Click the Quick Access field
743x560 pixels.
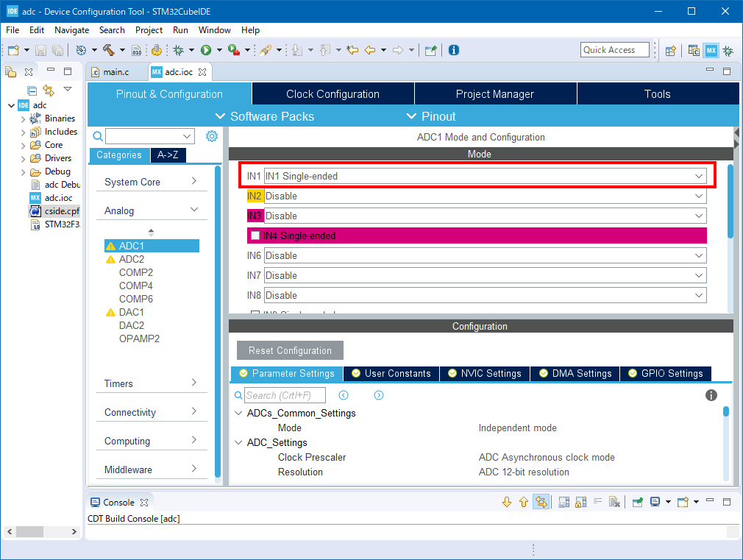tap(614, 50)
